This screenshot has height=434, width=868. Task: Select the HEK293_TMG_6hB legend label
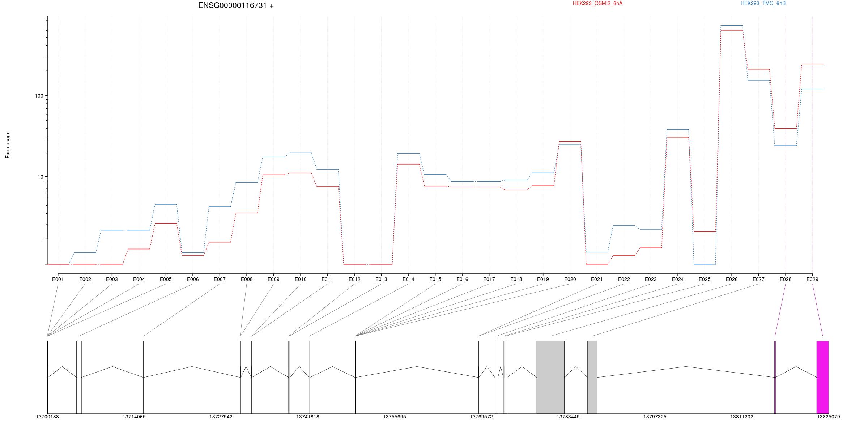coord(763,3)
